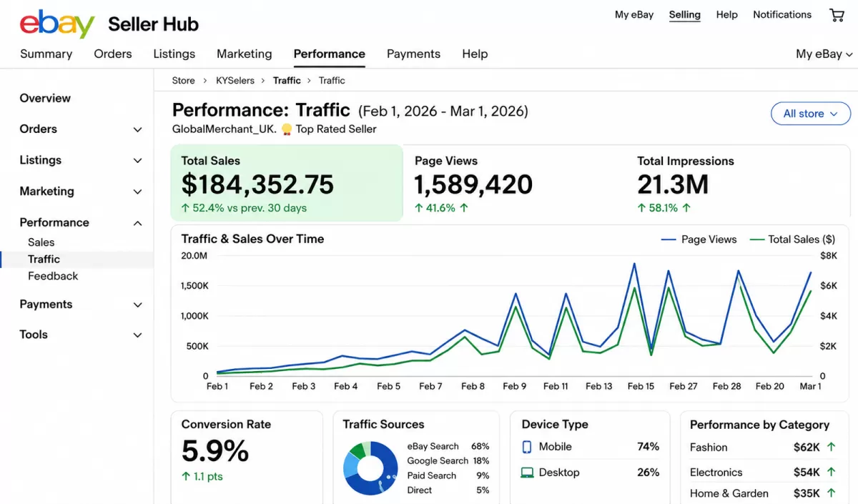The width and height of the screenshot is (858, 504).
Task: Click the KYSelers breadcrumb link
Action: (x=235, y=81)
